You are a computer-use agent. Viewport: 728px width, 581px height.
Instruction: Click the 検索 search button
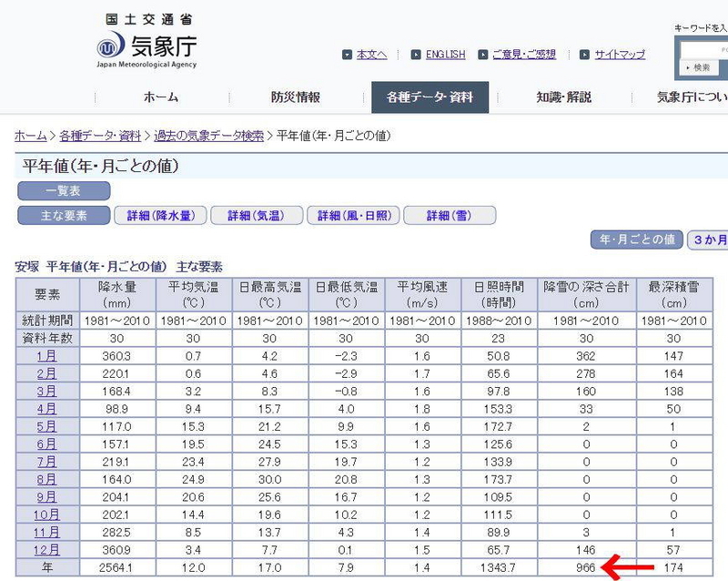[x=699, y=68]
